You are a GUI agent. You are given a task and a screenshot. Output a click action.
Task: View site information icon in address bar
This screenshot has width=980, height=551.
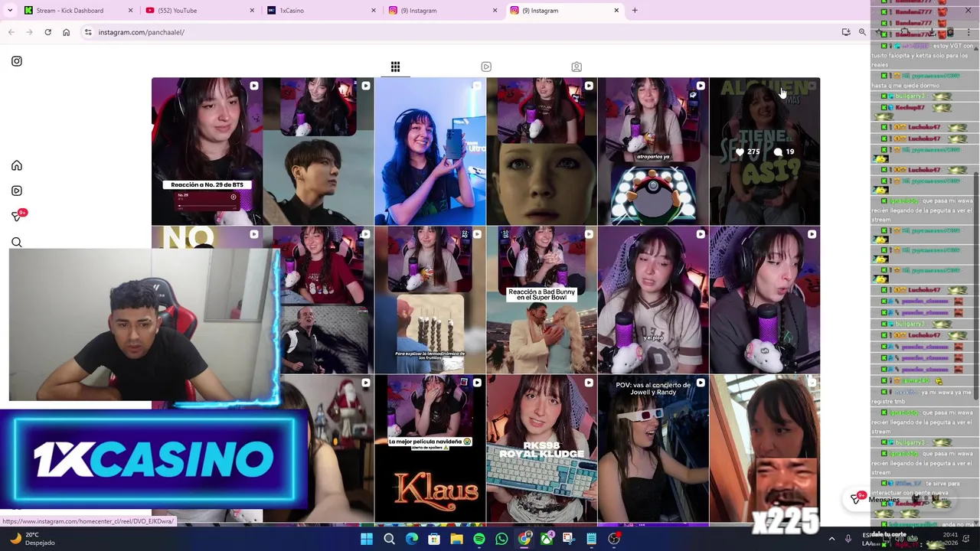pyautogui.click(x=88, y=32)
